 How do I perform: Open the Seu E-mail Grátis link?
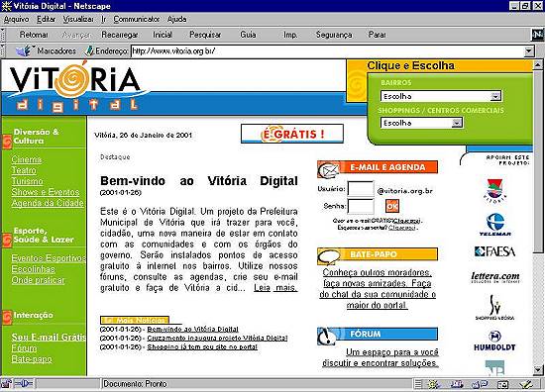point(49,338)
